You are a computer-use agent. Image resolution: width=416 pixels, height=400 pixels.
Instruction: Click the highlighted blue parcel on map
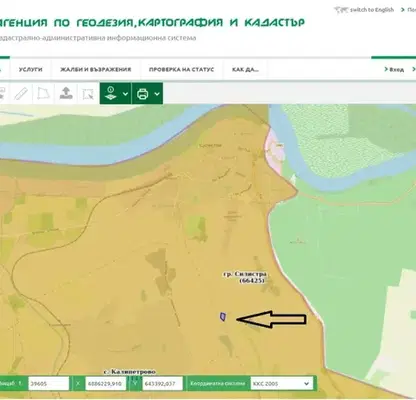pos(222,317)
